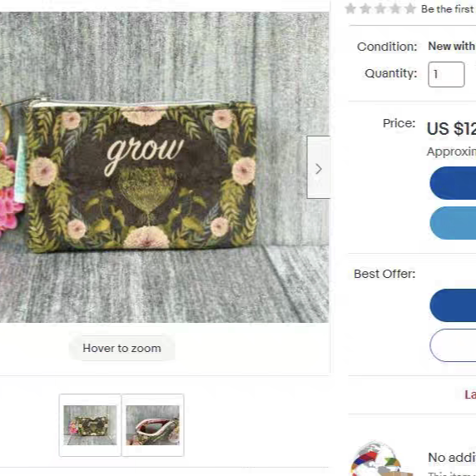The height and width of the screenshot is (476, 476).
Task: Click the 'No addi...' shipping note text
Action: point(452,457)
